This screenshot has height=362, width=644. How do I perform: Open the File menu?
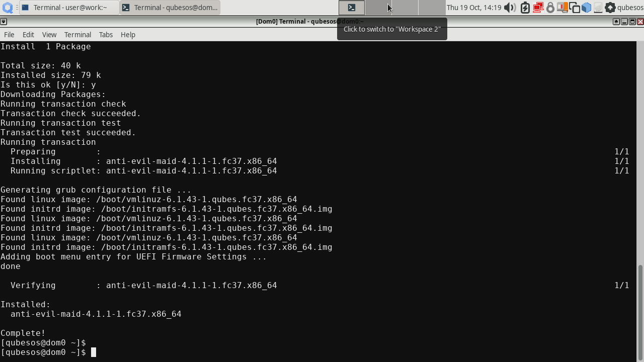tap(9, 35)
